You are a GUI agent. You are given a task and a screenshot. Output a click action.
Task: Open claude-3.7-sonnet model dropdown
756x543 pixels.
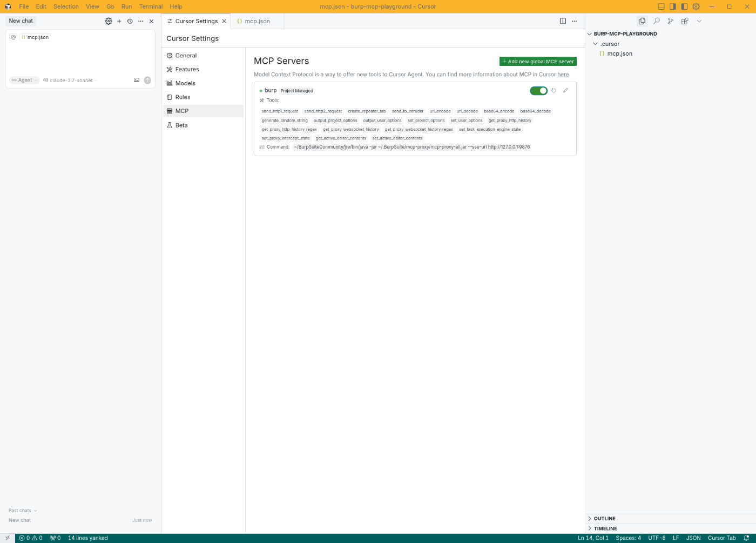(x=71, y=80)
